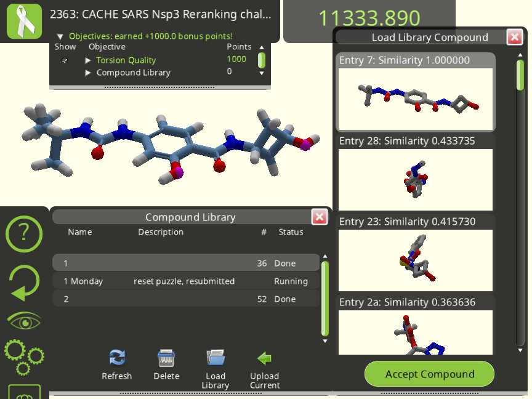Select the '1 Monday' running library row

click(186, 281)
